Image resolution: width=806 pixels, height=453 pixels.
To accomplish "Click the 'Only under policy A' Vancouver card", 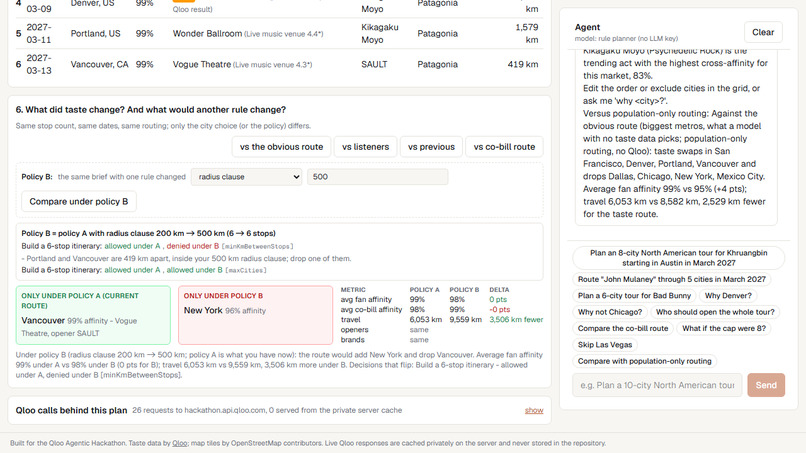I will [x=93, y=315].
